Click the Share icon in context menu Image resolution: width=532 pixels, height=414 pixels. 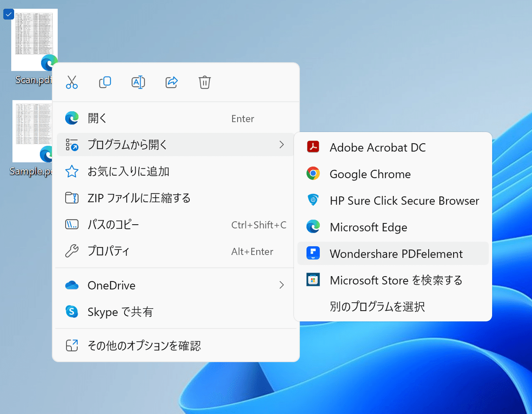172,82
